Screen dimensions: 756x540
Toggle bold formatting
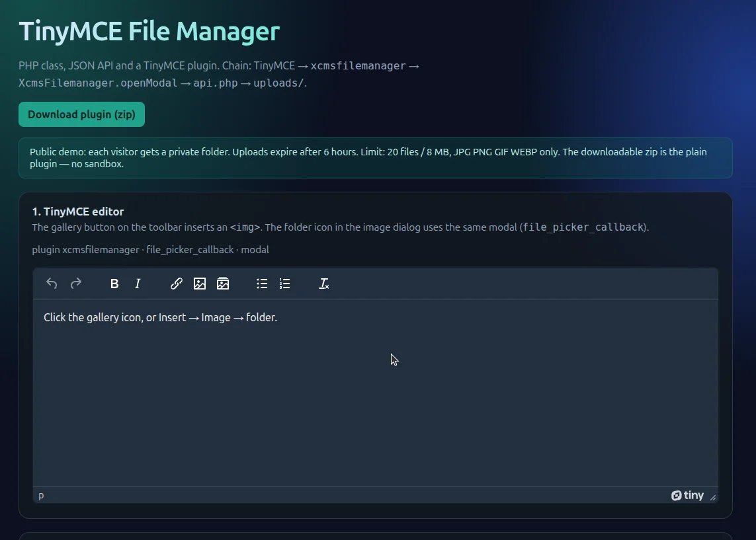[x=114, y=284]
